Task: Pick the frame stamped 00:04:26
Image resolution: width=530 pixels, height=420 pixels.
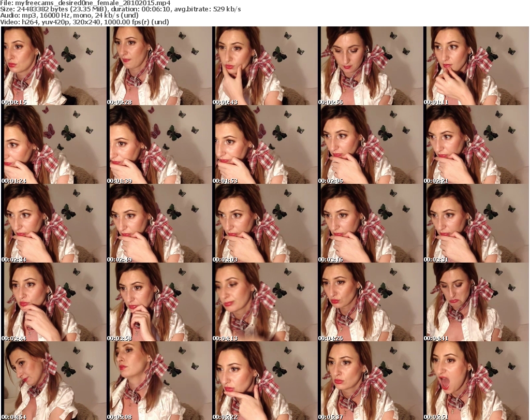Action: point(370,302)
